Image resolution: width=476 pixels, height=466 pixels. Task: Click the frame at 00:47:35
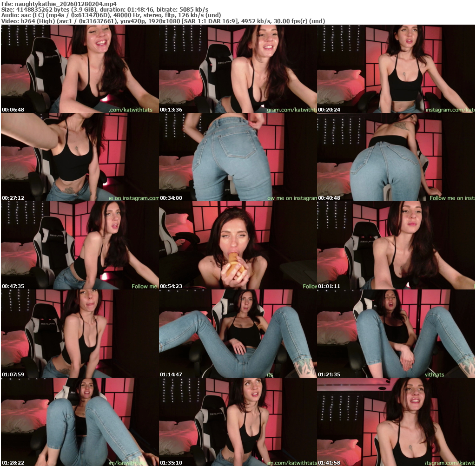pos(79,245)
